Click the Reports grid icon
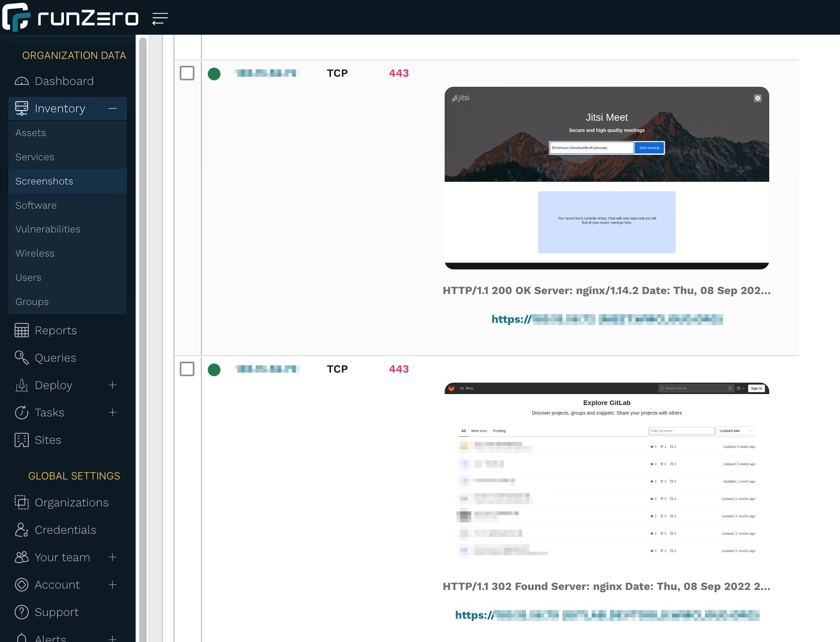This screenshot has width=840, height=642. point(21,330)
